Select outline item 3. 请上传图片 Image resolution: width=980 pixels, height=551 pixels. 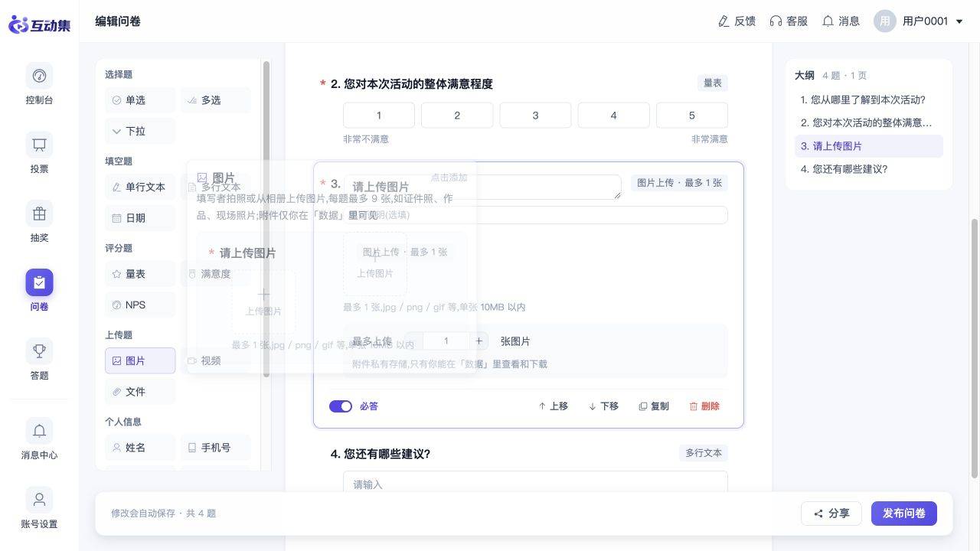[869, 146]
